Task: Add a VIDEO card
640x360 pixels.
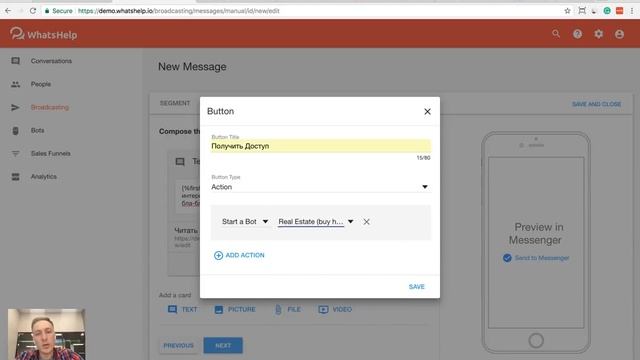Action: click(x=335, y=309)
